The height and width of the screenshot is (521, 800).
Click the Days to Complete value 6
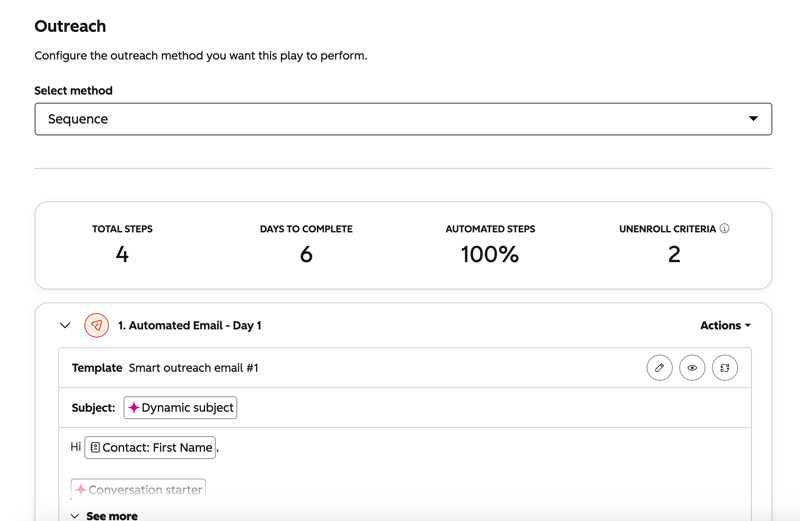pyautogui.click(x=306, y=254)
